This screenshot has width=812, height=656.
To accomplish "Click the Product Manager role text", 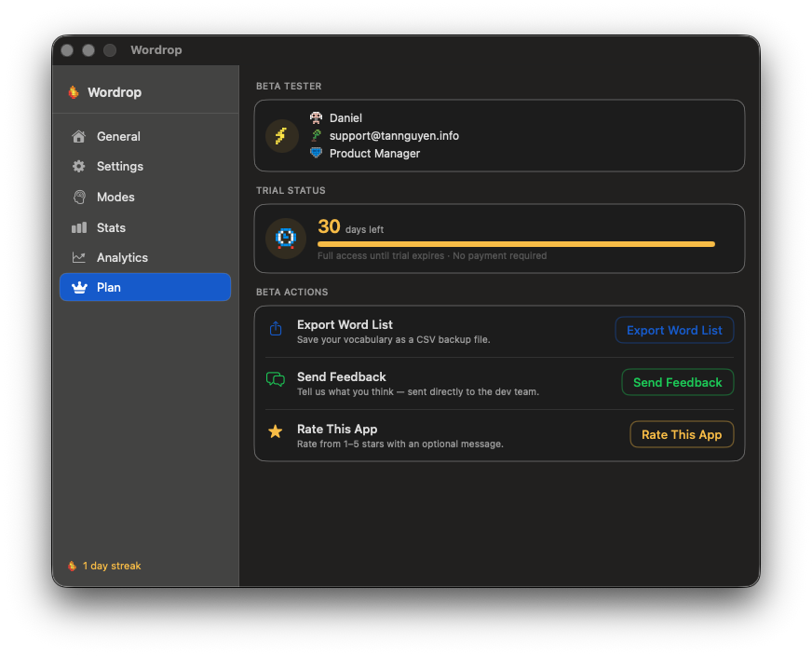I will 374,154.
